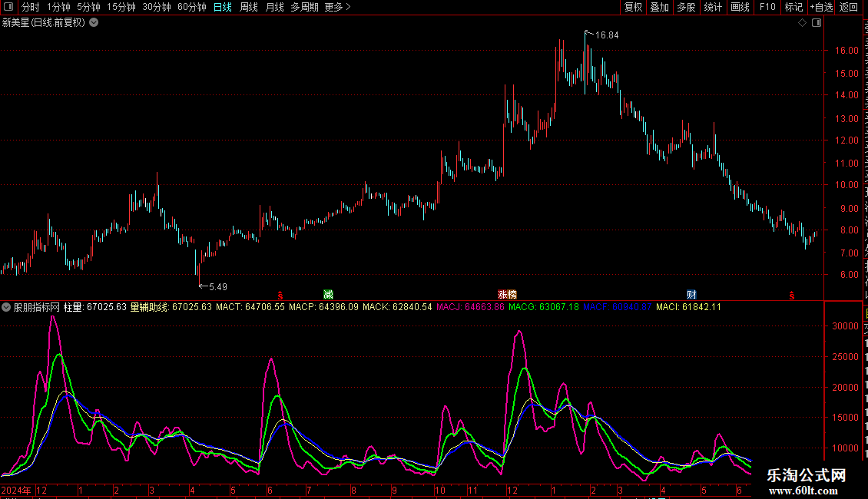This screenshot has height=499, width=868.
Task: Open the 画线 drawing tools
Action: pyautogui.click(x=740, y=7)
